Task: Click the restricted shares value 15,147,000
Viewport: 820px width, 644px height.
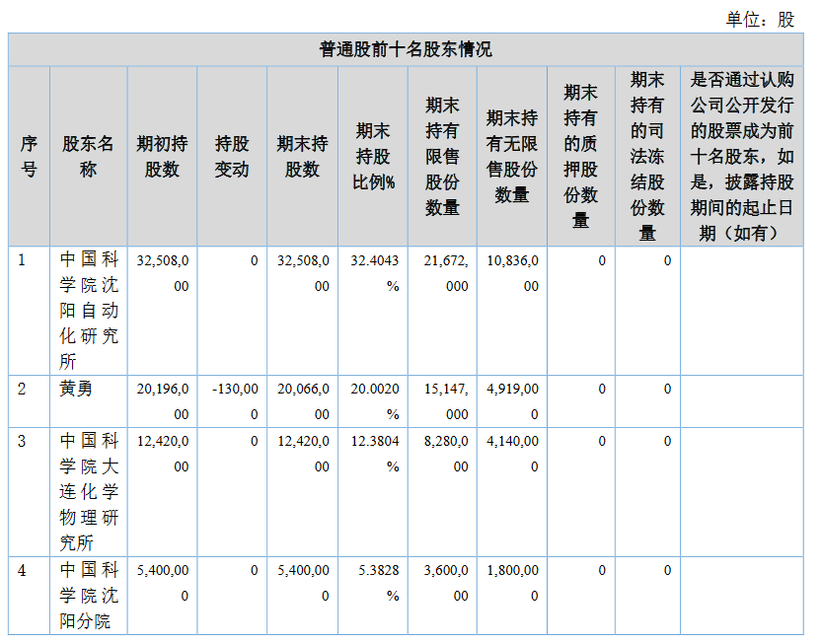Action: click(446, 401)
